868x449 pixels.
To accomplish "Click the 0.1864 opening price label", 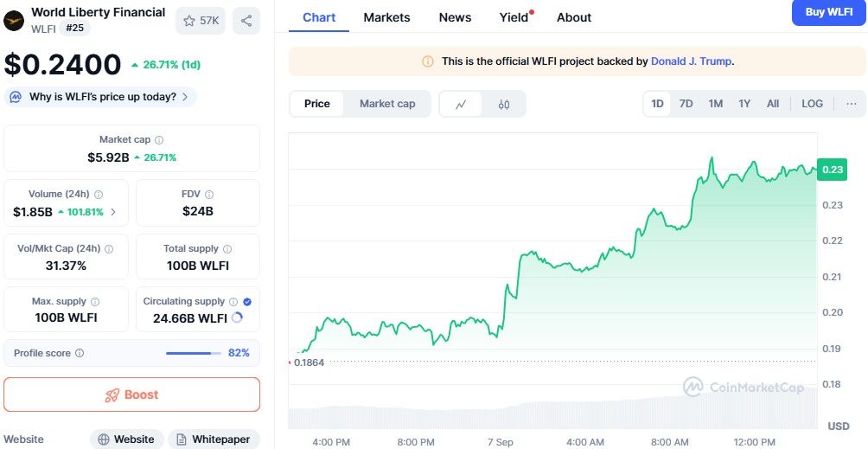I will coord(309,362).
